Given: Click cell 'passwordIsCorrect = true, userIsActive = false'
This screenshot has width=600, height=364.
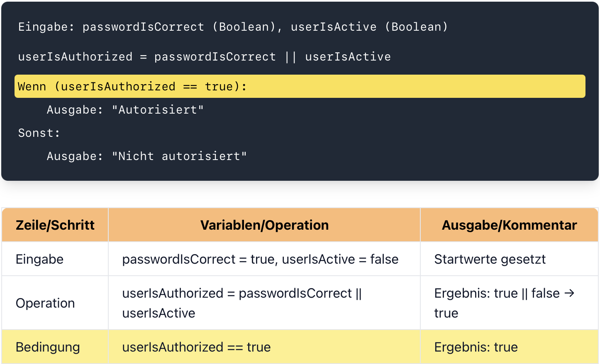Looking at the screenshot, I should [x=264, y=259].
